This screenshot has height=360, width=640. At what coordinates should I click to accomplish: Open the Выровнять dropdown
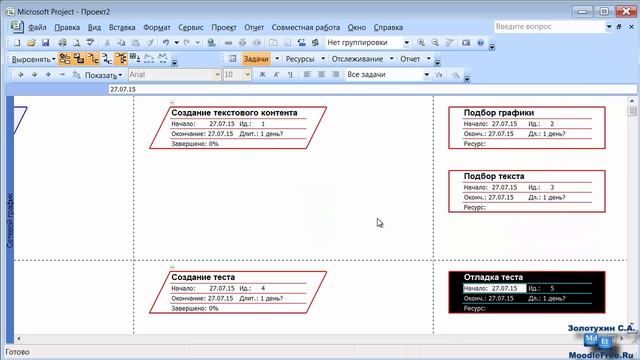point(33,59)
